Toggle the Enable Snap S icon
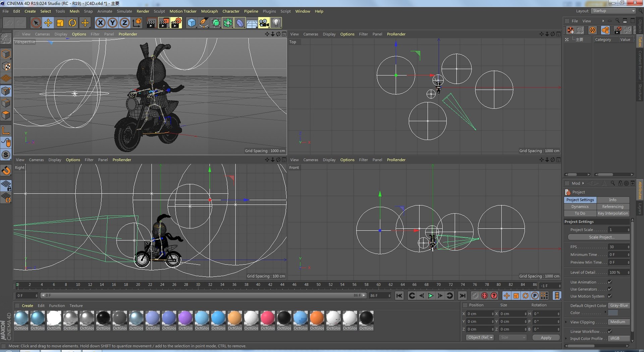The image size is (644, 352). tap(6, 155)
